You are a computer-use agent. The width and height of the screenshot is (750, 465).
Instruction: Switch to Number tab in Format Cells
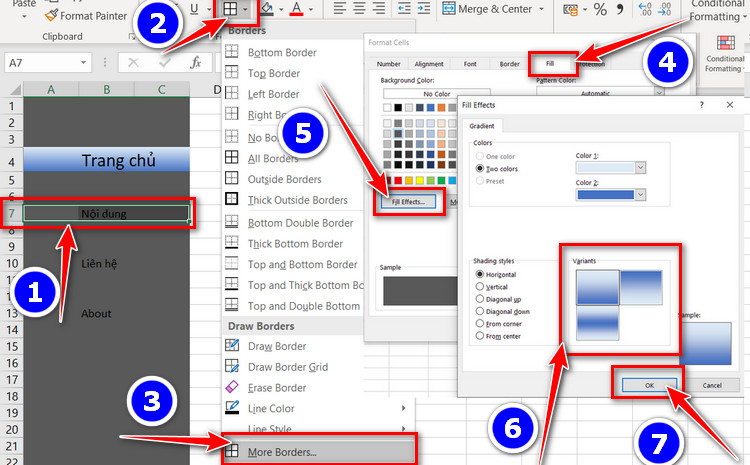[388, 64]
